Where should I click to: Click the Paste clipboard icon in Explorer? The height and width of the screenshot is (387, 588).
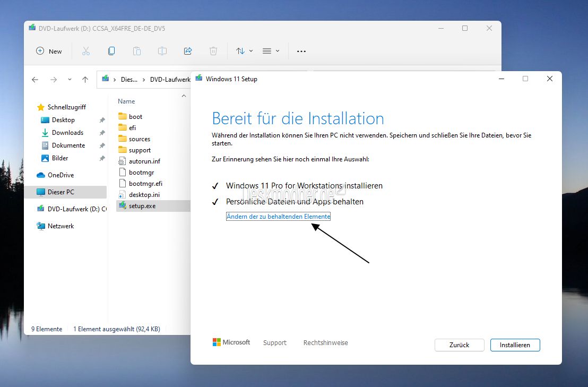[x=137, y=51]
